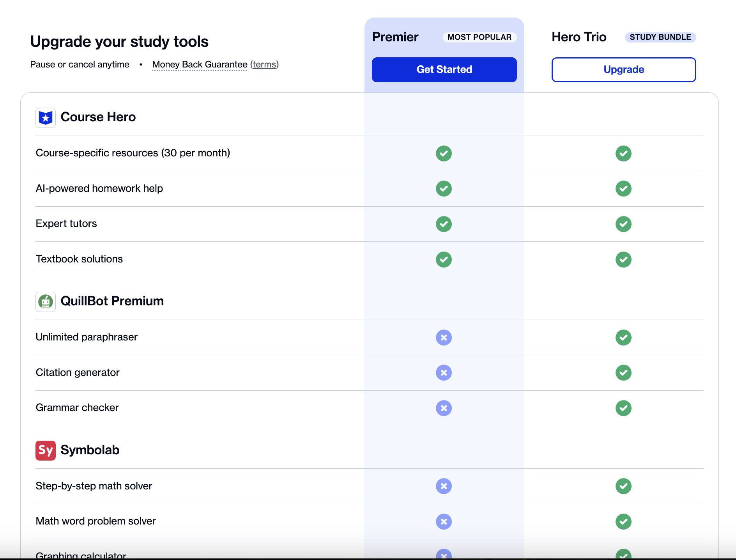Click 'Pause or cancel anytime' text
Screen dimensions: 736x560
(x=80, y=64)
